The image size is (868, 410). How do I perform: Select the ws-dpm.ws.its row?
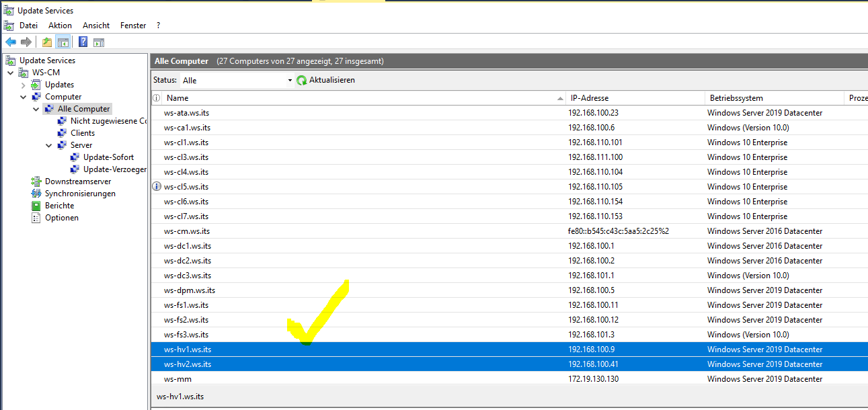[x=509, y=290]
